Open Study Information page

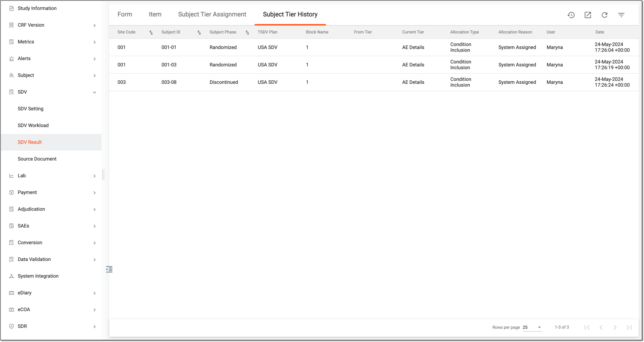pos(37,8)
